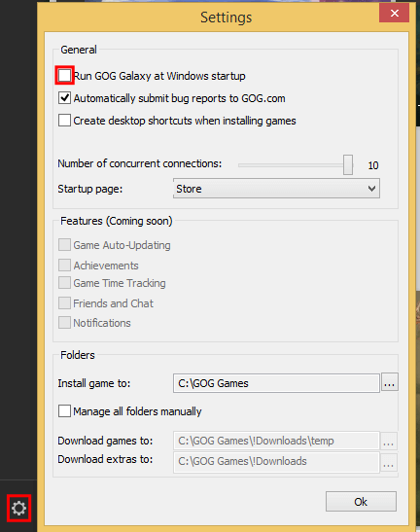
Task: Click the Features (Coming soon) heading
Action: [117, 221]
